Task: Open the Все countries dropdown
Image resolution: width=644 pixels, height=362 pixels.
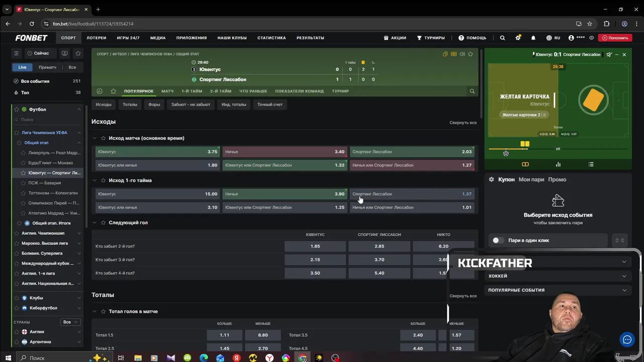Action: pos(70,322)
